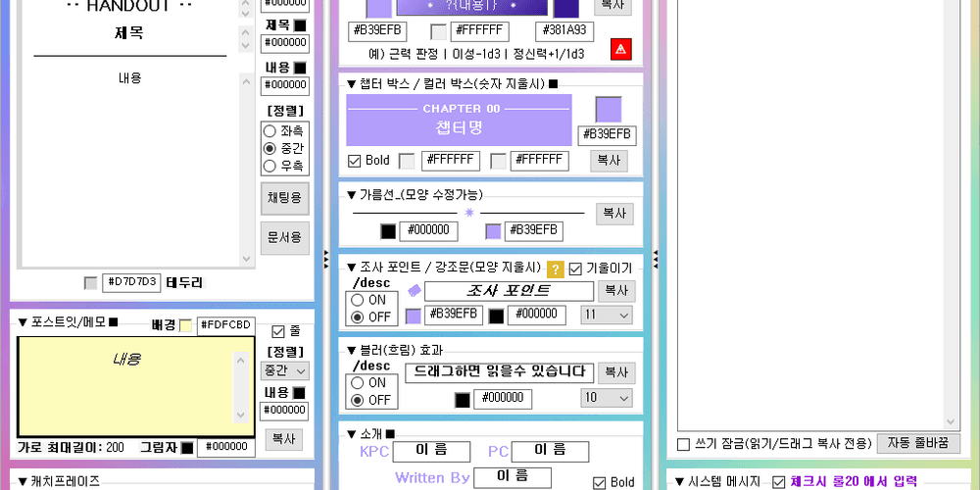The width and height of the screenshot is (980, 490).
Task: Pick the 가름선 black line color swatch
Action: click(x=388, y=231)
